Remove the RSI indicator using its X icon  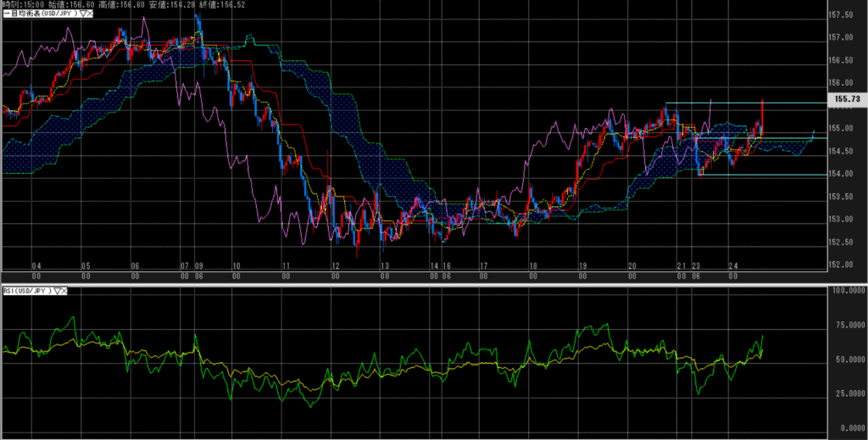pos(64,291)
